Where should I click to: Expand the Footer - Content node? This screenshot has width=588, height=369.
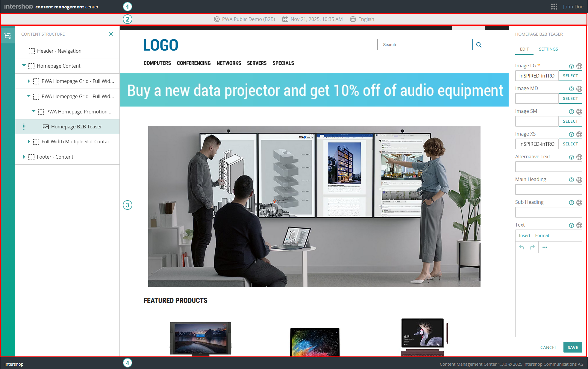(x=24, y=157)
